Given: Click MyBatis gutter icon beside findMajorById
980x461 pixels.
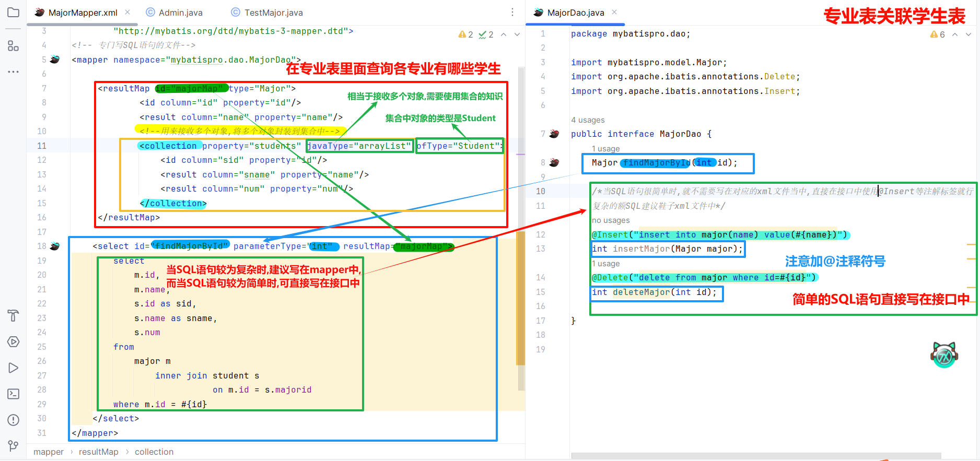Looking at the screenshot, I should [554, 162].
